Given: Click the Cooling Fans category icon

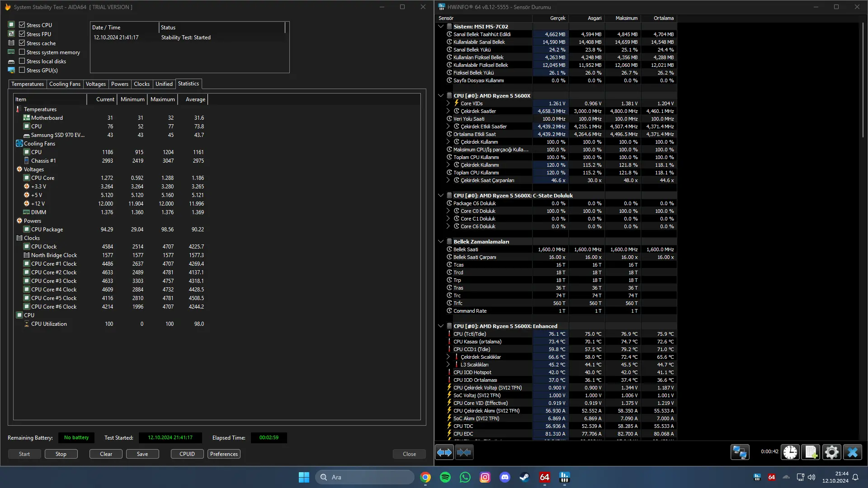Looking at the screenshot, I should [x=19, y=144].
